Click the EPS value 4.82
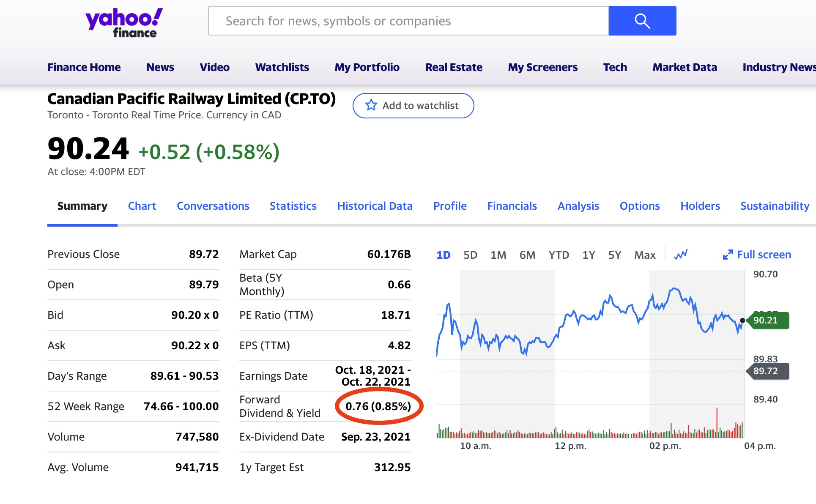 click(399, 345)
